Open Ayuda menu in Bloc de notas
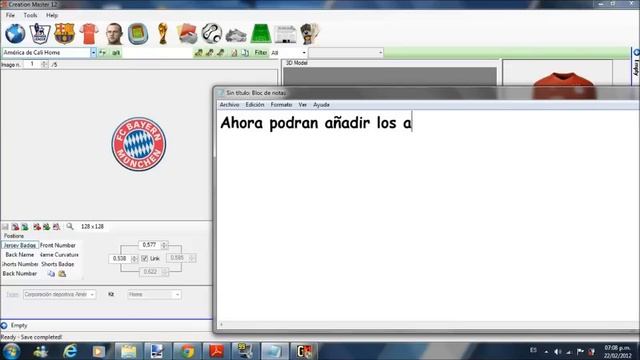Image resolution: width=640 pixels, height=360 pixels. pos(321,104)
